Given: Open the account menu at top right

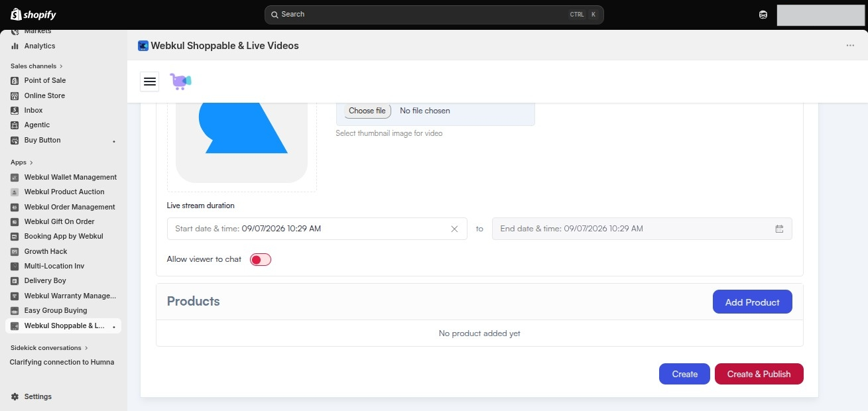Looking at the screenshot, I should 820,15.
